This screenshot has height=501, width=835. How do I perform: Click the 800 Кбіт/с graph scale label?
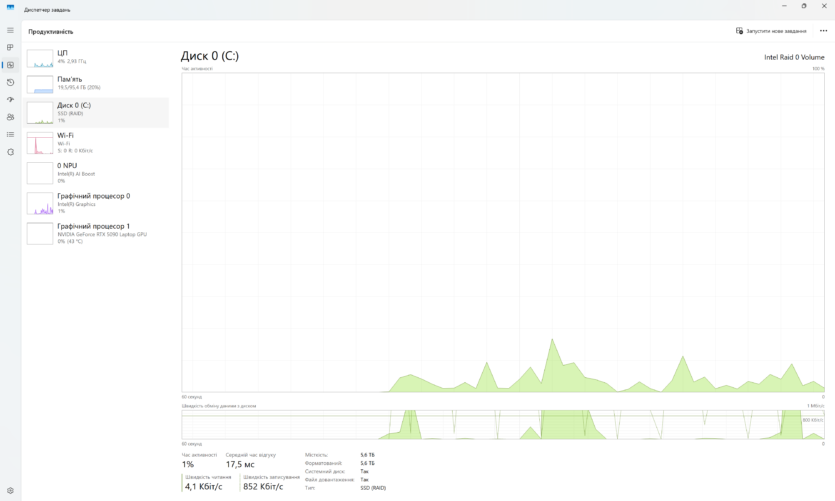point(813,420)
